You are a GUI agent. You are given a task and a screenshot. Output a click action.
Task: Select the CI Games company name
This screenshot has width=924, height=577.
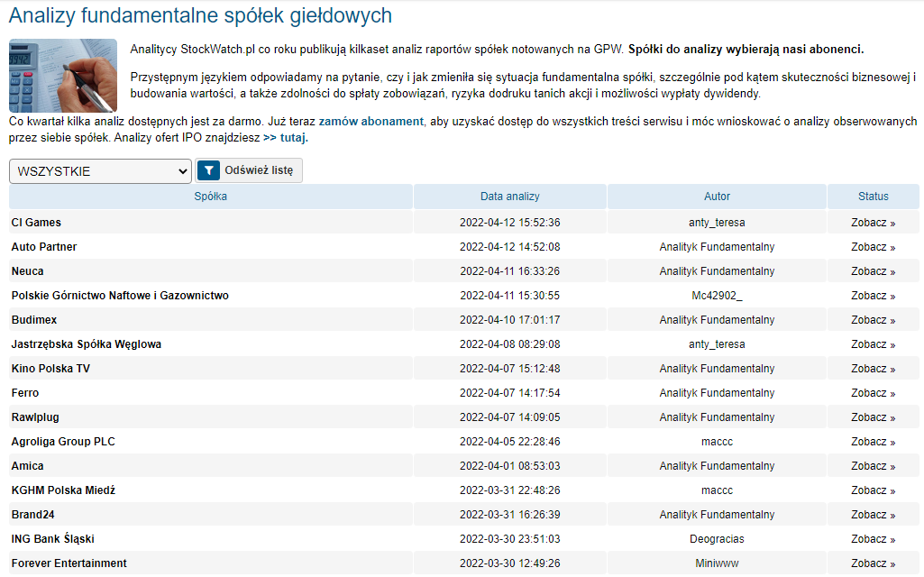coord(36,223)
